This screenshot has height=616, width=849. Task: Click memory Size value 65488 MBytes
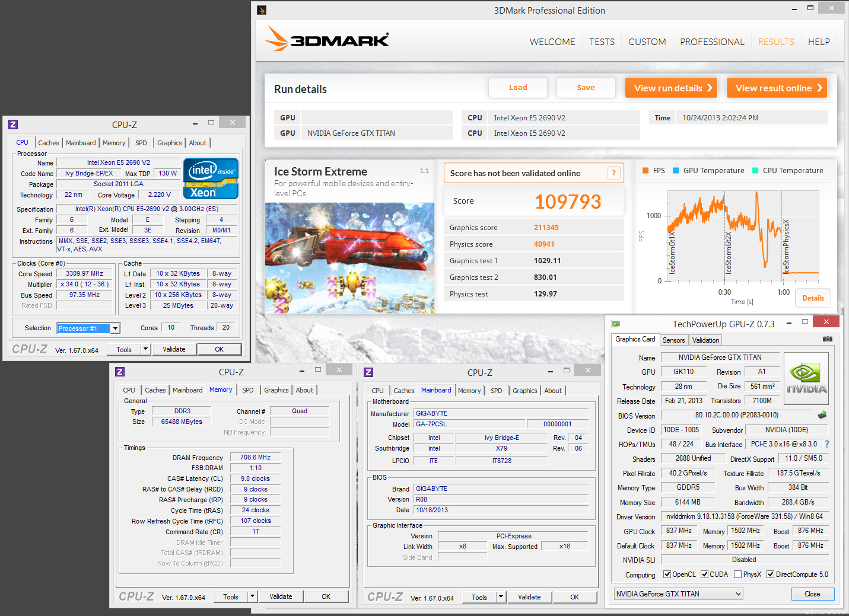click(x=182, y=422)
